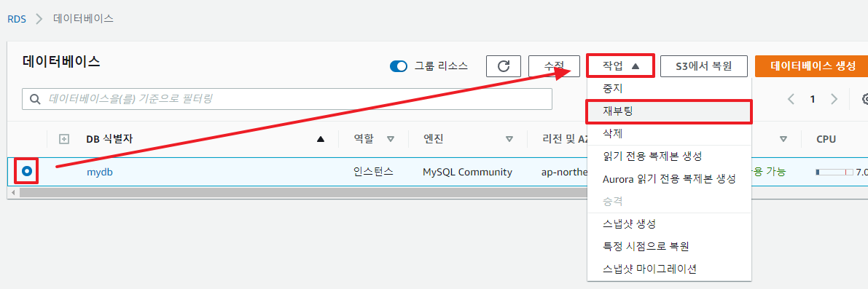Click the CPU column header
Image resolution: width=868 pixels, height=289 pixels.
[x=826, y=139]
